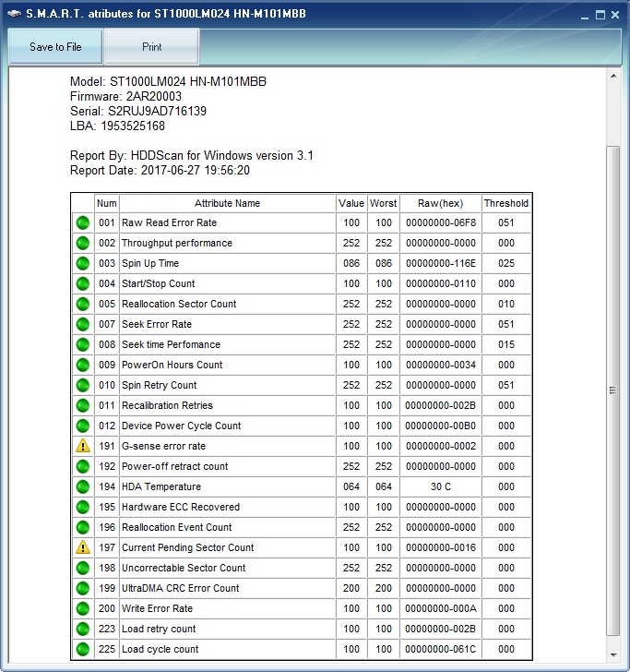Image resolution: width=630 pixels, height=672 pixels.
Task: Click the green status icon for Seek time Perfomance
Action: pos(83,344)
